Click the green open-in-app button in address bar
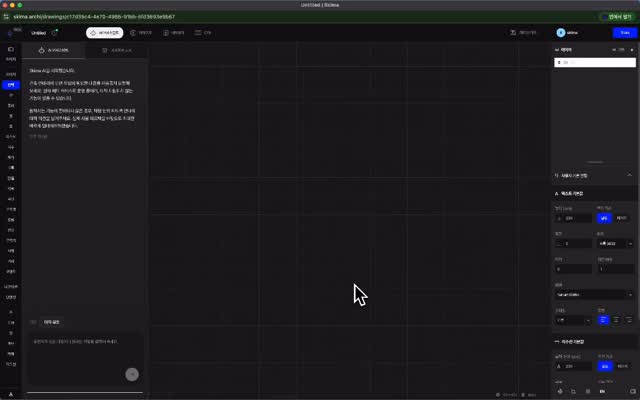Image resolution: width=640 pixels, height=400 pixels. click(x=618, y=17)
